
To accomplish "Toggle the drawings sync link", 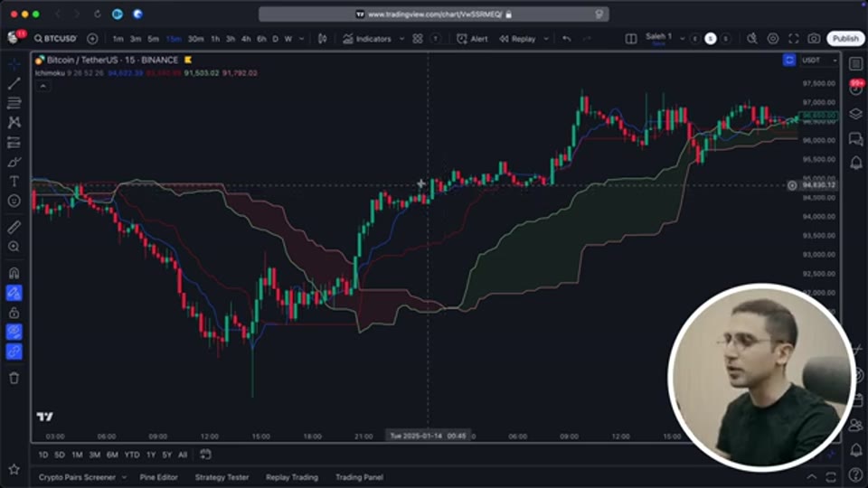I will point(14,352).
